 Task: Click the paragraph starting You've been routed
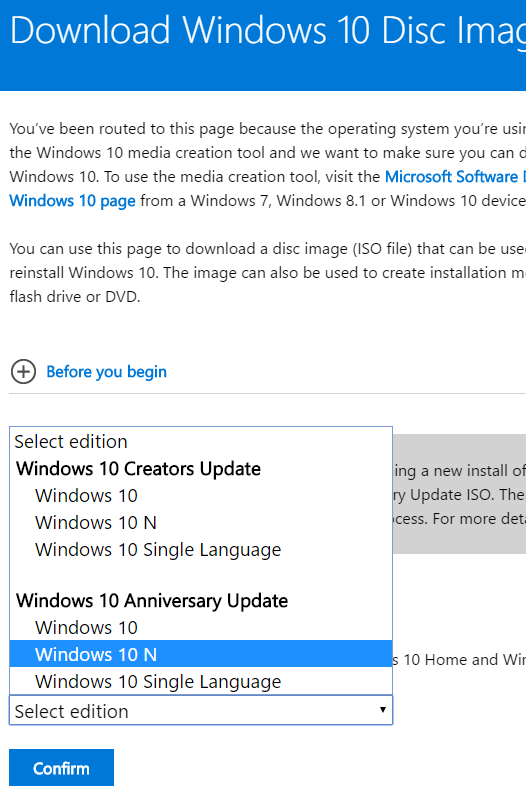click(267, 165)
